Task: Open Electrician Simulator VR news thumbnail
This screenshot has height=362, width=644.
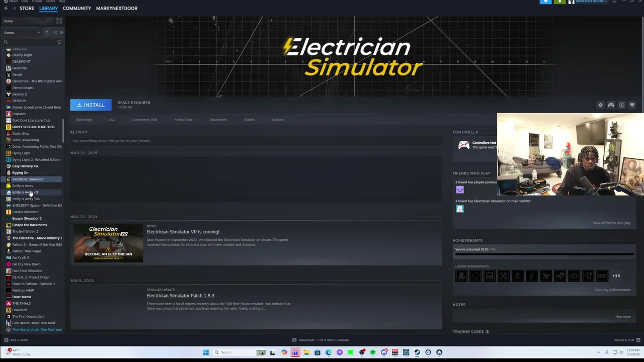Action: pyautogui.click(x=108, y=243)
